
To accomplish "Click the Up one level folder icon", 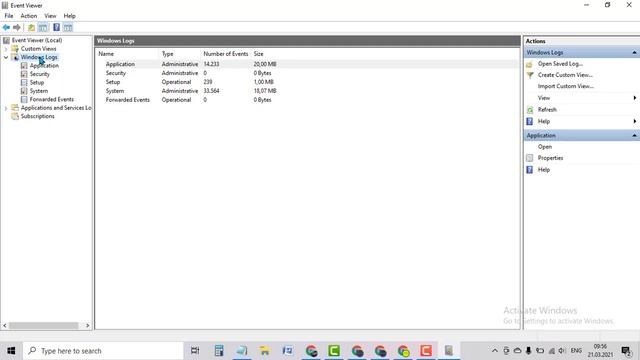I will pos(31,27).
